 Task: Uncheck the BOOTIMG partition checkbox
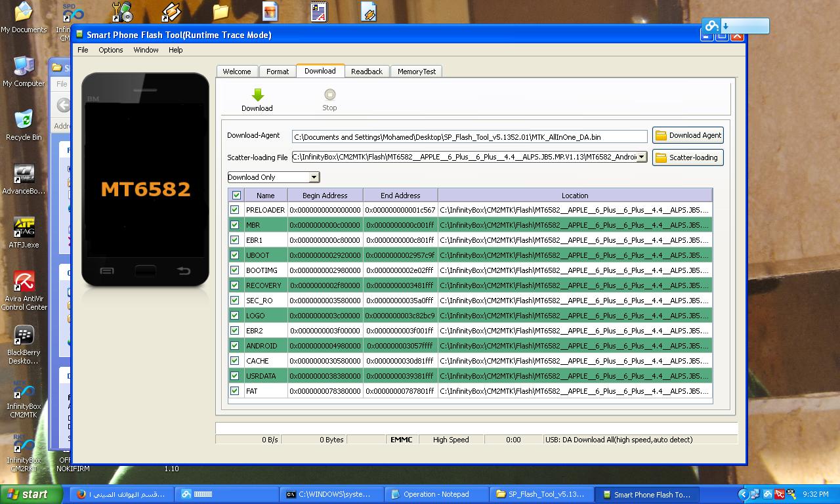coord(234,270)
